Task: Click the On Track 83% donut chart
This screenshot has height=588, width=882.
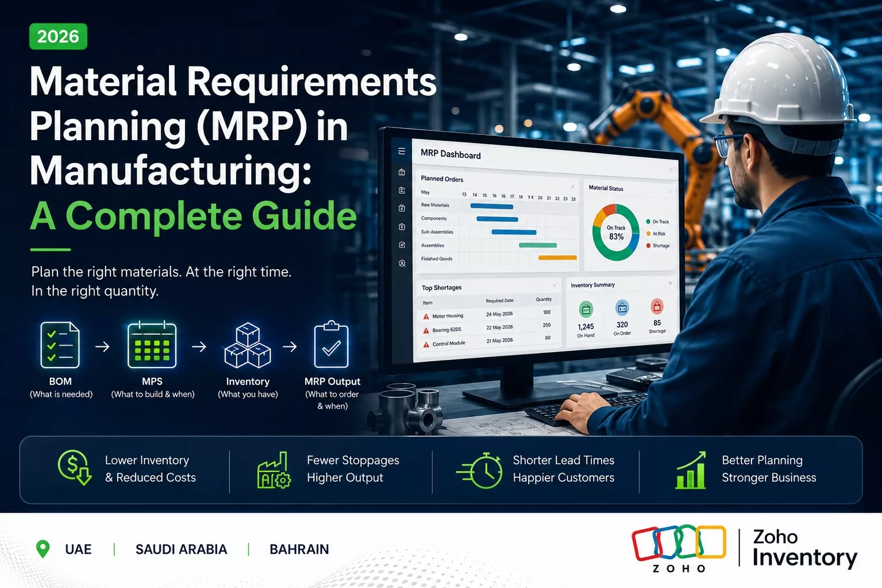Action: [x=616, y=233]
